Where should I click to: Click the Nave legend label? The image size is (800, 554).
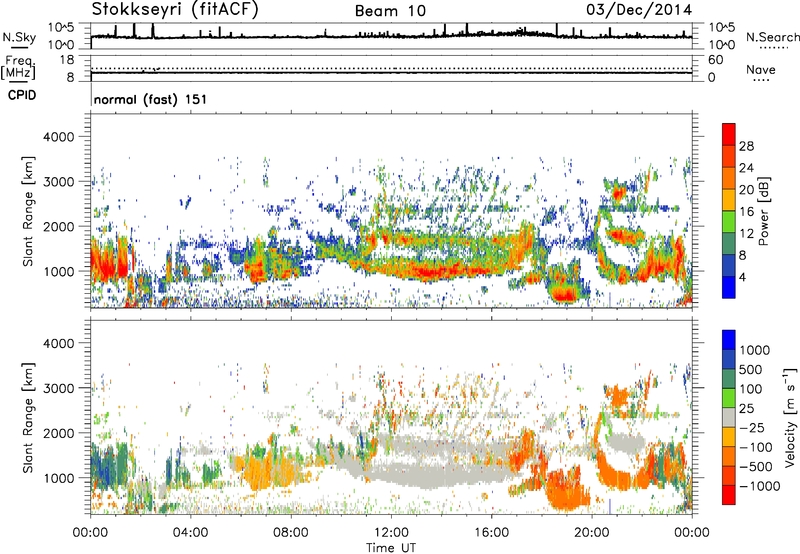tap(761, 69)
